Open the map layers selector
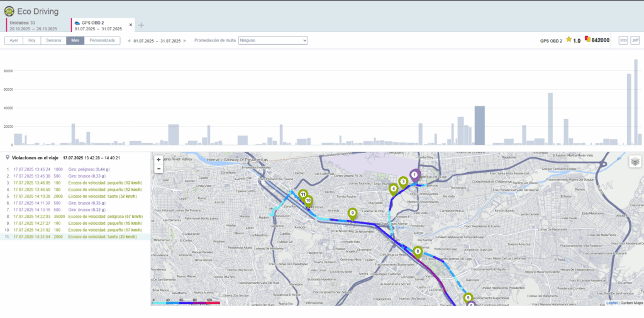Image resolution: width=644 pixels, height=318 pixels. click(x=635, y=162)
